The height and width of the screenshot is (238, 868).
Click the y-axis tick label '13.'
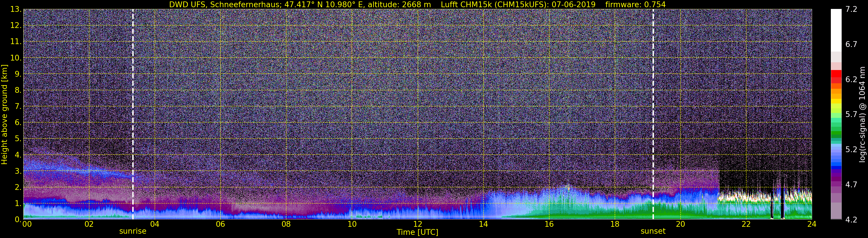(16, 10)
